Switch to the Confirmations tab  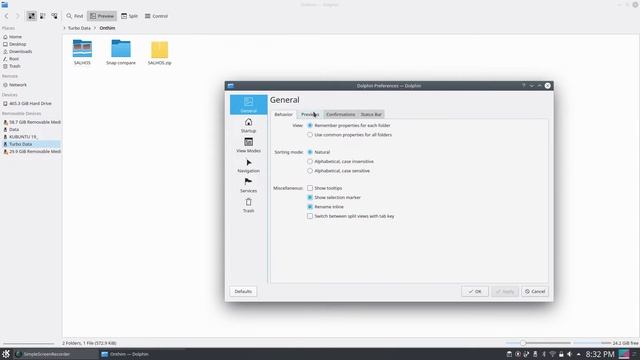tap(340, 115)
